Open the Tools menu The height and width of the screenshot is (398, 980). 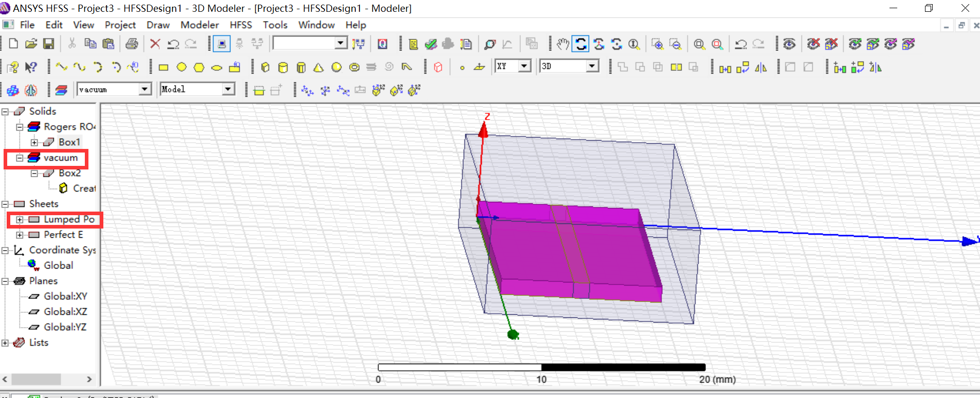coord(275,25)
